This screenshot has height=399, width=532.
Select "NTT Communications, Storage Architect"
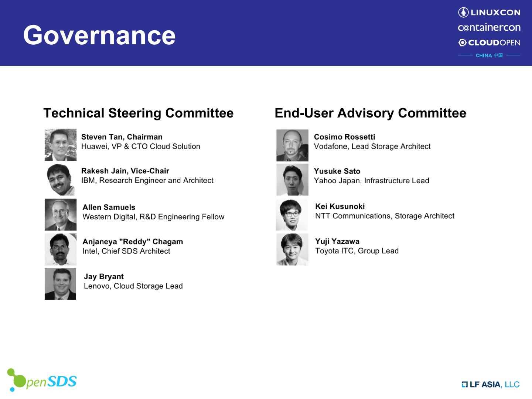[385, 216]
